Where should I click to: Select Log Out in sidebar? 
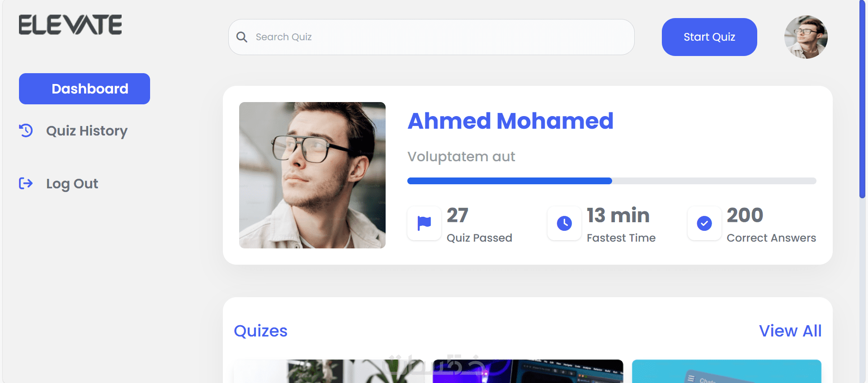tap(72, 183)
